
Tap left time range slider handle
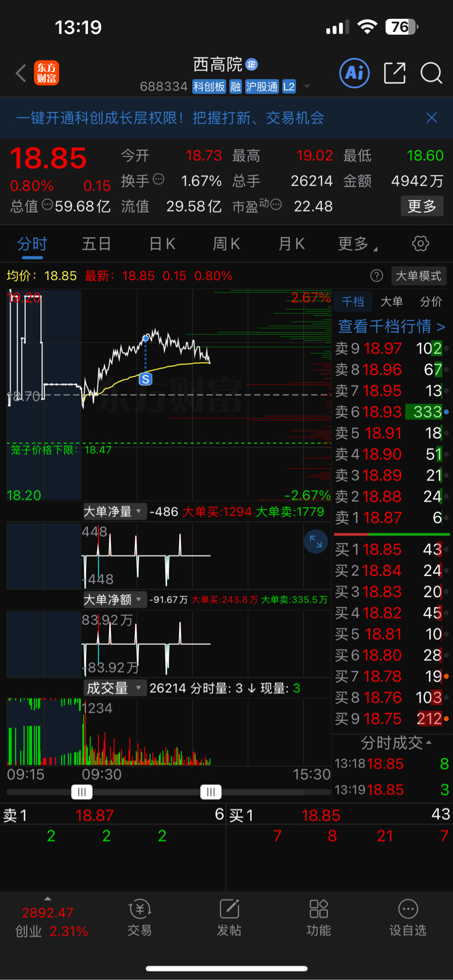point(81,792)
